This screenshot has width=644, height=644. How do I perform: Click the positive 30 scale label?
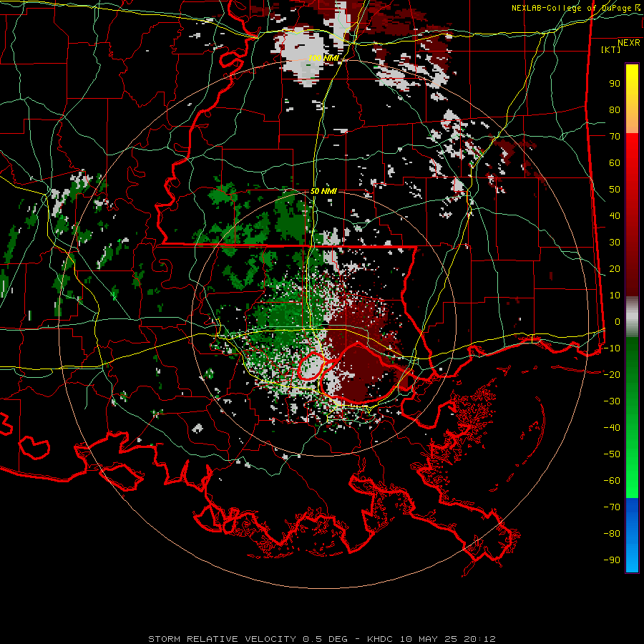tap(615, 243)
